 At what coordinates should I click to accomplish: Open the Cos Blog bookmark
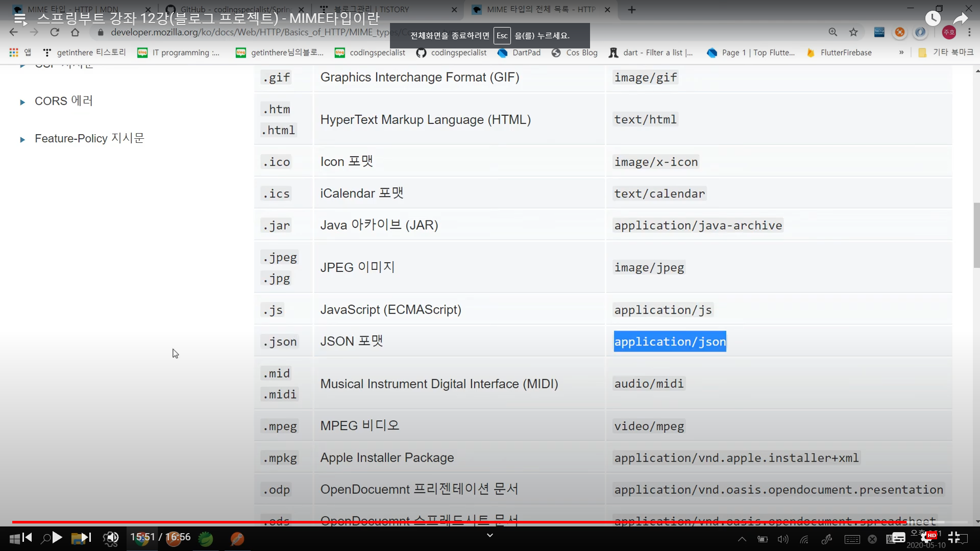pyautogui.click(x=575, y=53)
